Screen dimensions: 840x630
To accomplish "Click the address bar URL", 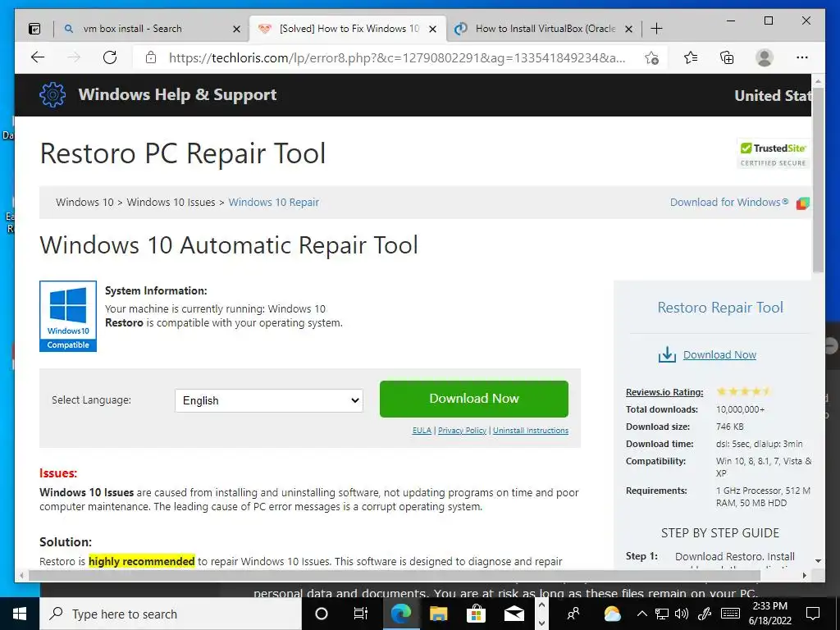I will [x=397, y=58].
